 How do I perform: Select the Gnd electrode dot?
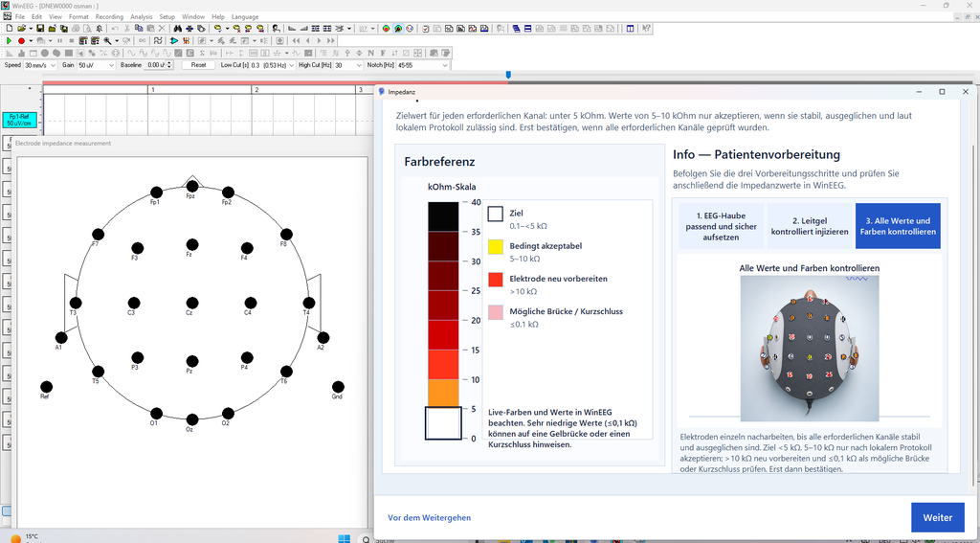point(338,387)
